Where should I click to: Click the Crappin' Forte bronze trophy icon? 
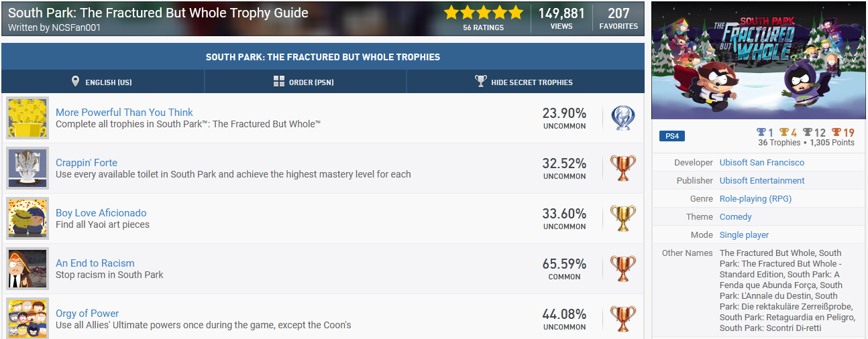point(622,168)
